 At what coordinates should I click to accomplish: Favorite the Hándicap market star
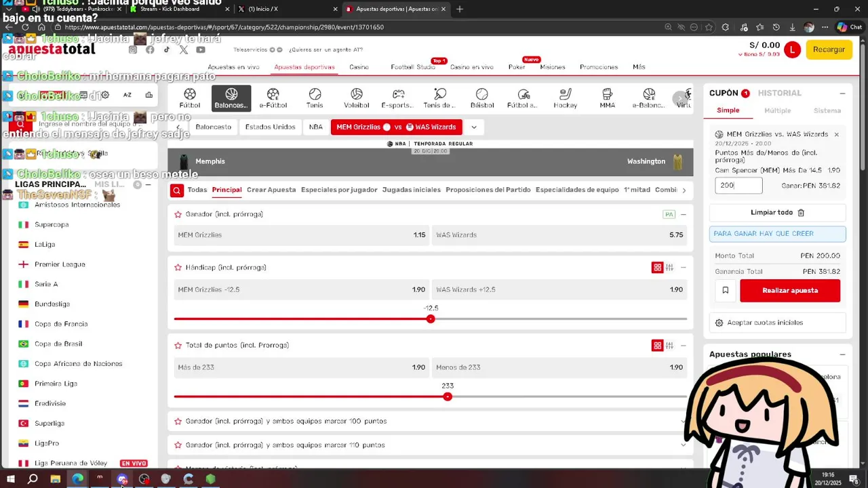pyautogui.click(x=178, y=267)
